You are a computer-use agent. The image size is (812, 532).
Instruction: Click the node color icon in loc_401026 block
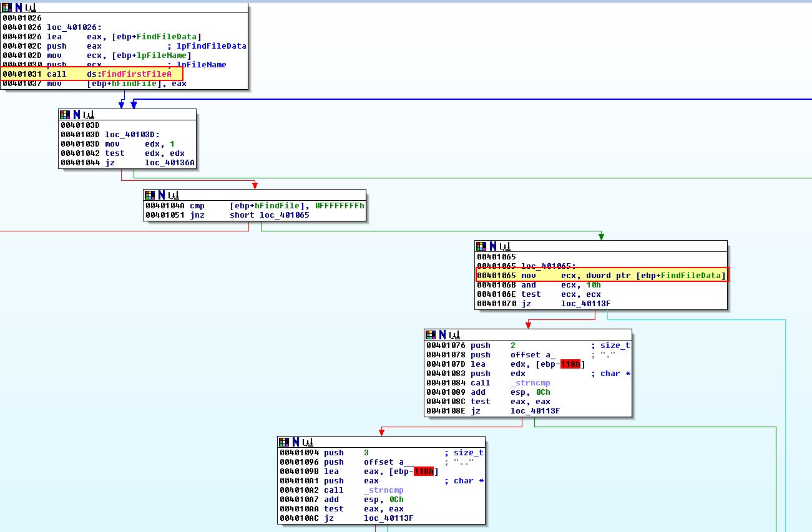[x=7, y=8]
